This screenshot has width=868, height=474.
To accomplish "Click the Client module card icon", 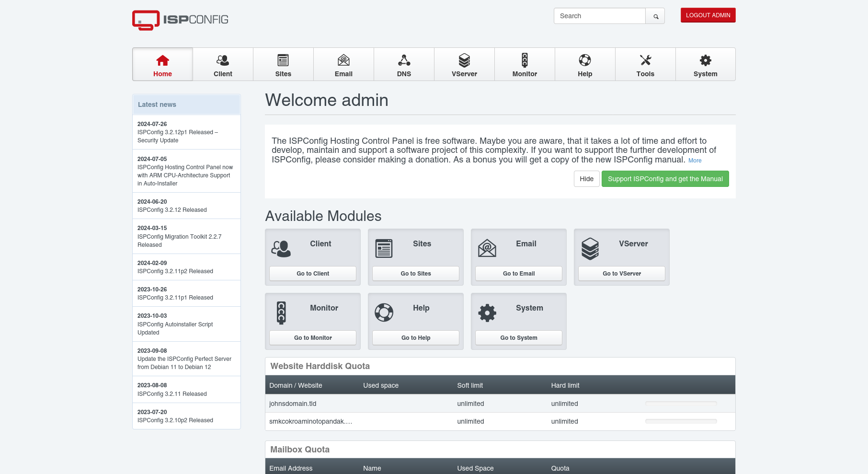I will click(x=281, y=249).
